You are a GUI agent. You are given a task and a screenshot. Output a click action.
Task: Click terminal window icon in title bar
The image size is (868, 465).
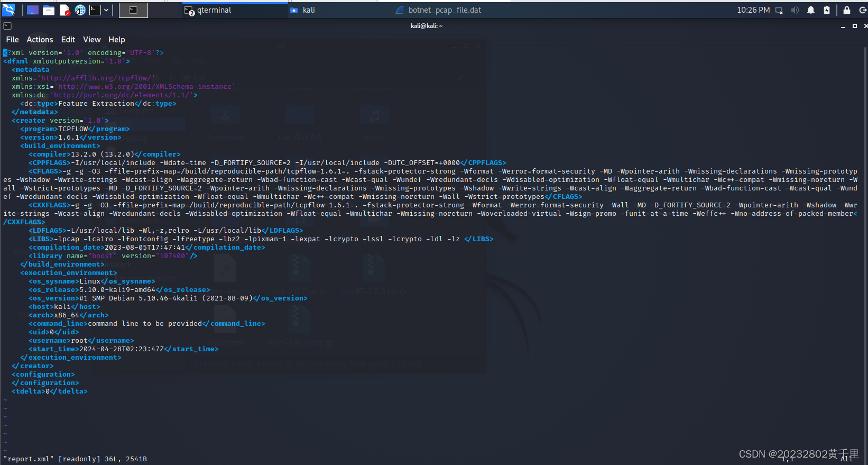pyautogui.click(x=7, y=26)
